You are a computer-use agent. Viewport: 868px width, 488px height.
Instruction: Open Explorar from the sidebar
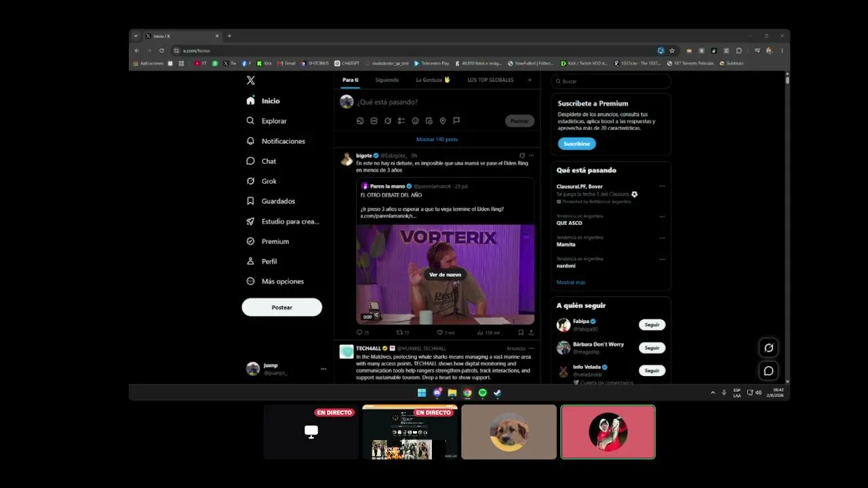[x=267, y=121]
